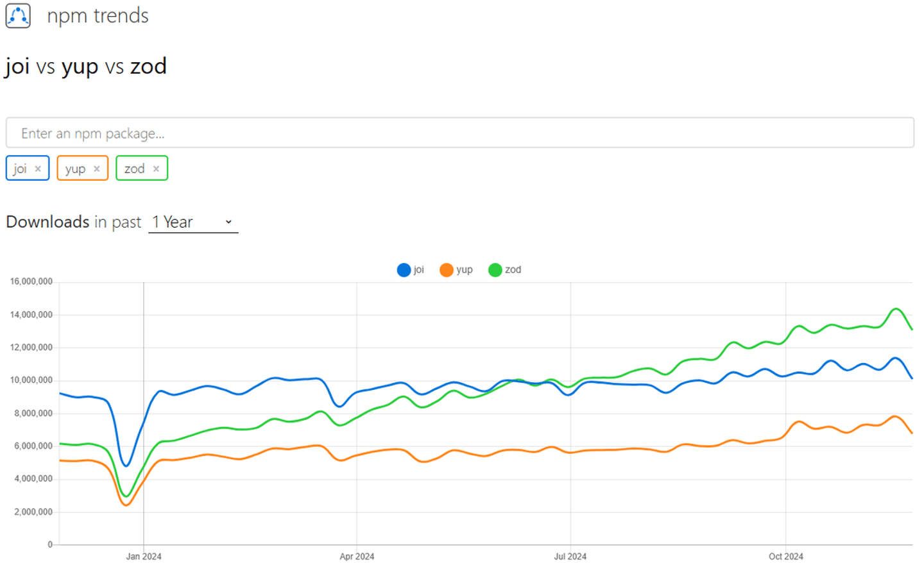Click the blue joi legend color circle

(x=404, y=270)
